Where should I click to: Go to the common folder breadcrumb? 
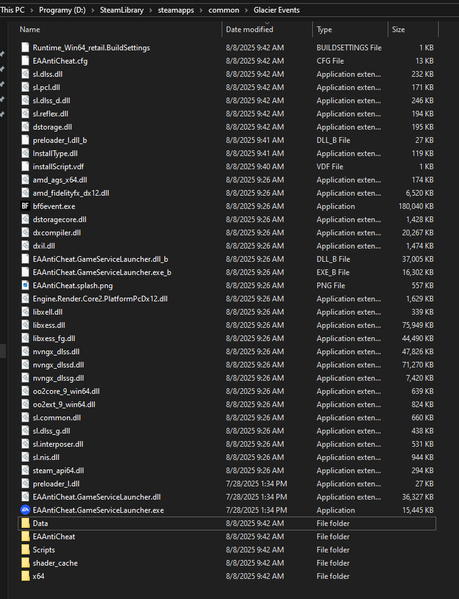[224, 10]
